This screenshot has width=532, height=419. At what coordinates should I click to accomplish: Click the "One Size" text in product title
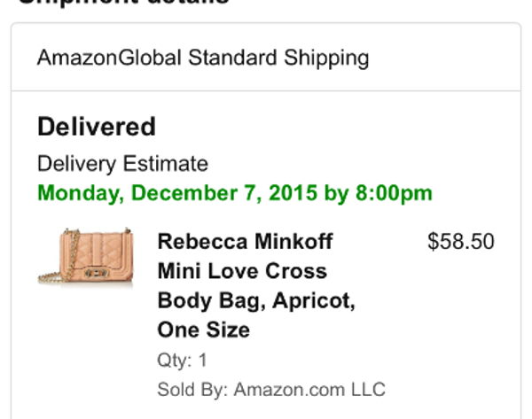203,330
